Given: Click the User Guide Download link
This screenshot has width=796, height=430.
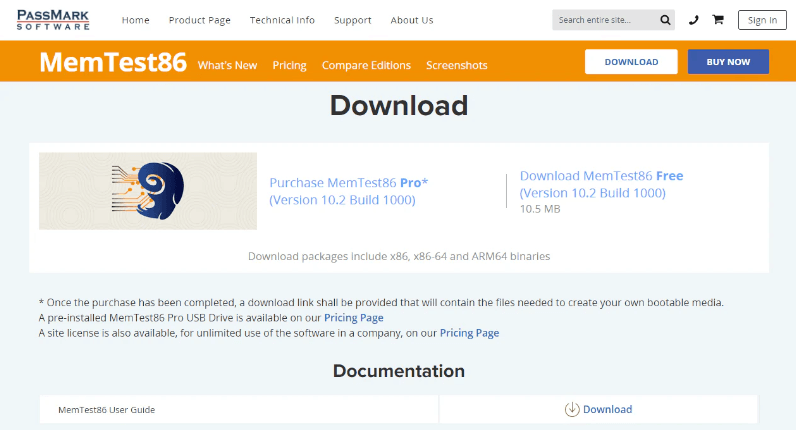Looking at the screenshot, I should tap(607, 409).
